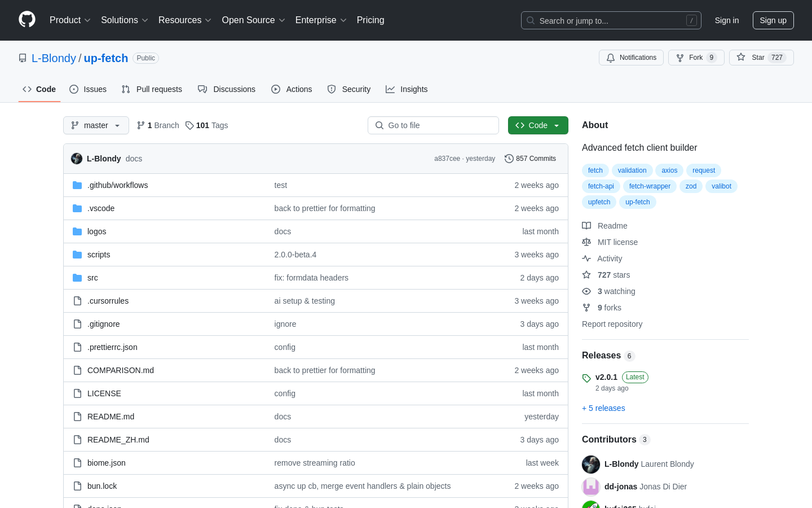Open commit message 'fix: formdata headers'
Image resolution: width=812 pixels, height=508 pixels.
coord(311,278)
